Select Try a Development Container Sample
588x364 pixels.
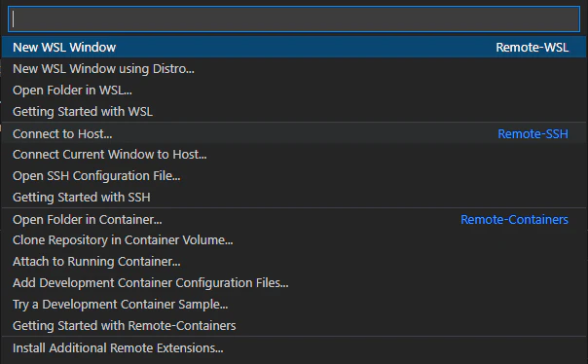(x=294, y=304)
